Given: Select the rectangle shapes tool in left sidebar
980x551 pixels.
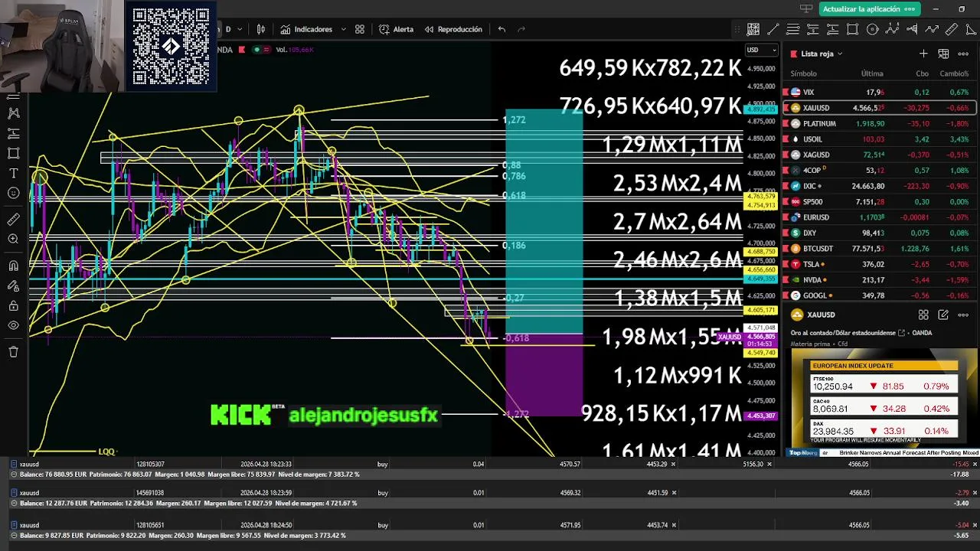Looking at the screenshot, I should 13,153.
